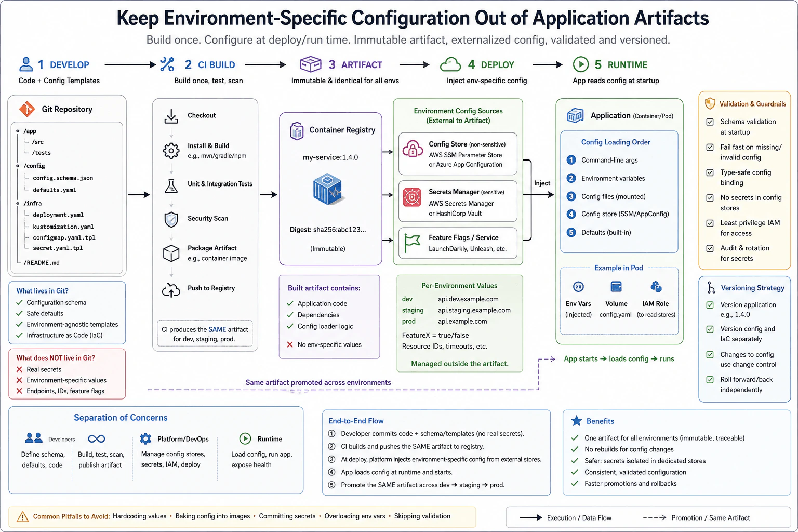The image size is (798, 532).
Task: Click the Git Repository logo icon
Action: [27, 109]
